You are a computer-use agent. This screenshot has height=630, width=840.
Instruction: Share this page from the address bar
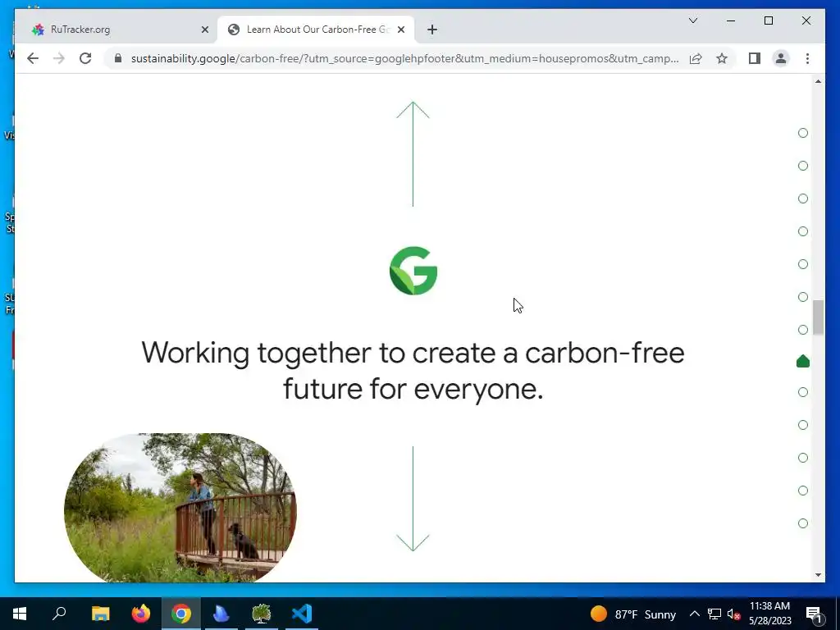[696, 58]
